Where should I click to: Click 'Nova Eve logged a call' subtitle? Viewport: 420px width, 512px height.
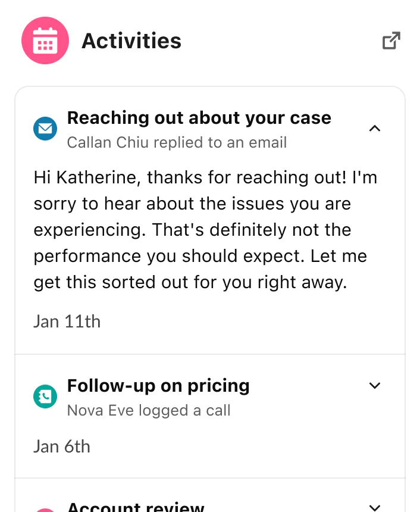point(148,411)
